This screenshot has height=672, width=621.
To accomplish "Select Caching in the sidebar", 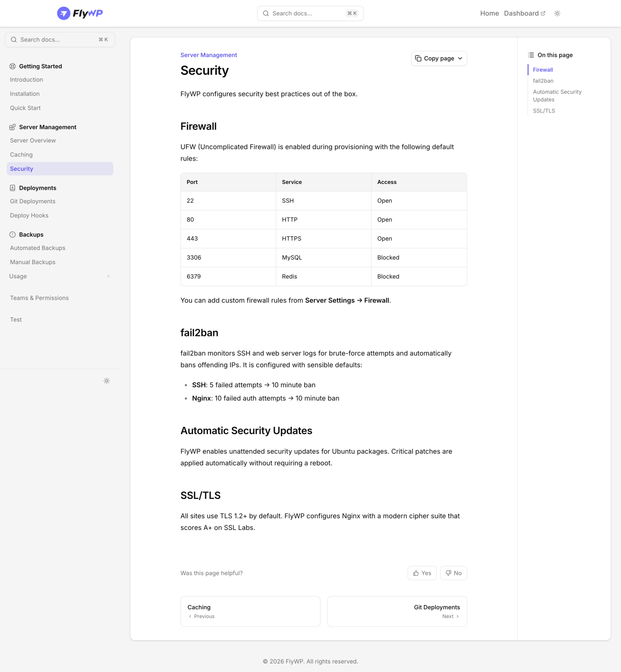I will (21, 154).
